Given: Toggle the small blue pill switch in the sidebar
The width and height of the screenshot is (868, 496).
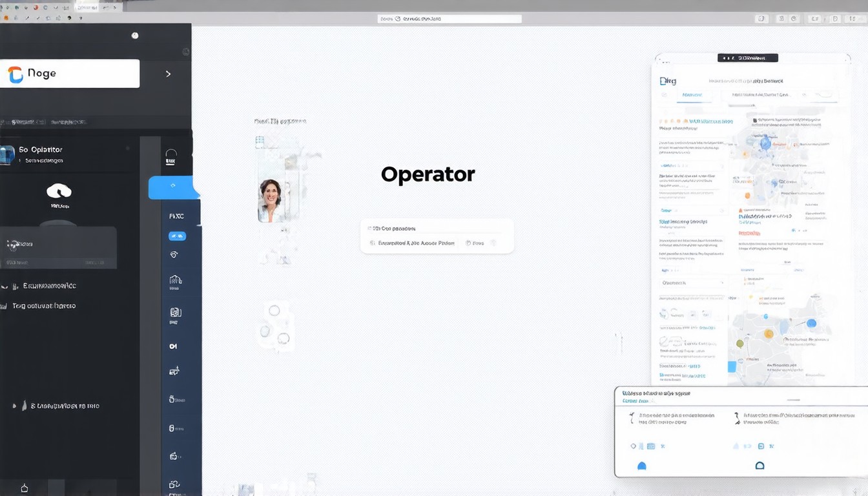Looking at the screenshot, I should pos(177,236).
